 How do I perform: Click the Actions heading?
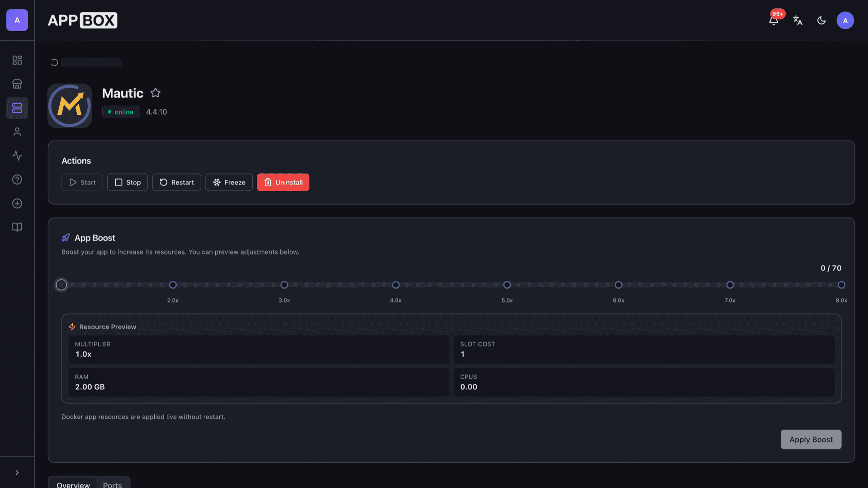(x=76, y=161)
